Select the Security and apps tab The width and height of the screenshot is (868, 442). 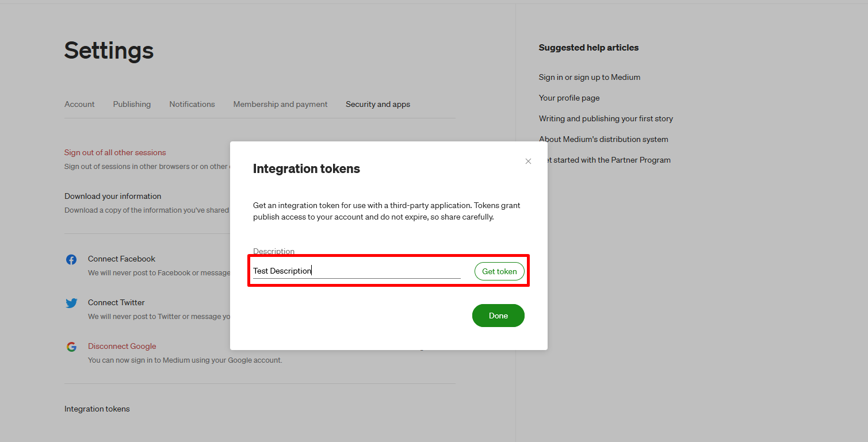coord(378,104)
